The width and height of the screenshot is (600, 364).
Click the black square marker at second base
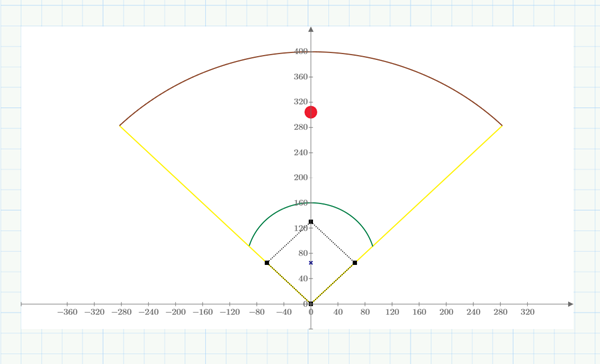tap(311, 222)
